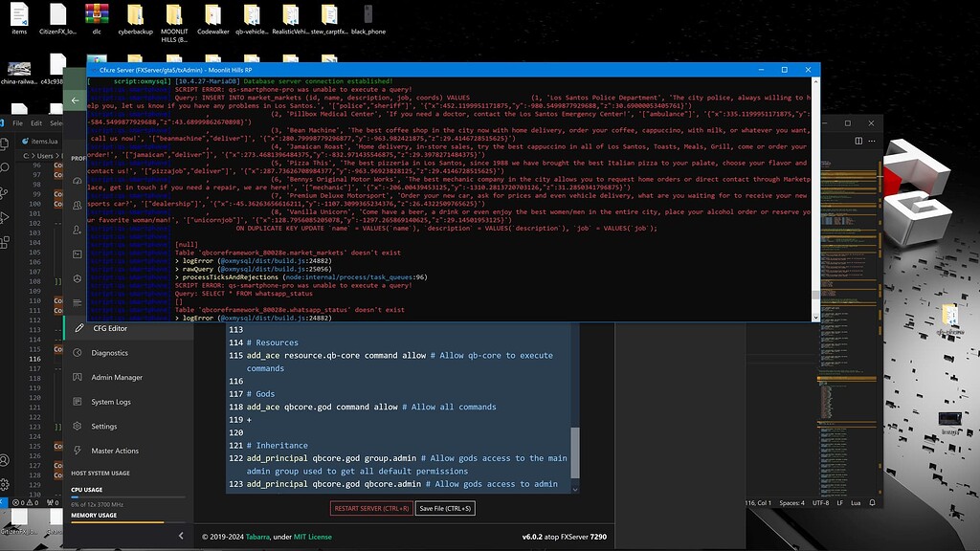Click the green back arrow above the sidebar
Viewport: 980px width, 551px height.
point(74,99)
